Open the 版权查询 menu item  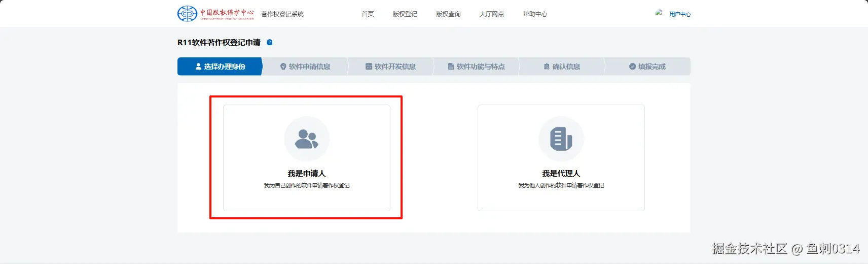(448, 14)
